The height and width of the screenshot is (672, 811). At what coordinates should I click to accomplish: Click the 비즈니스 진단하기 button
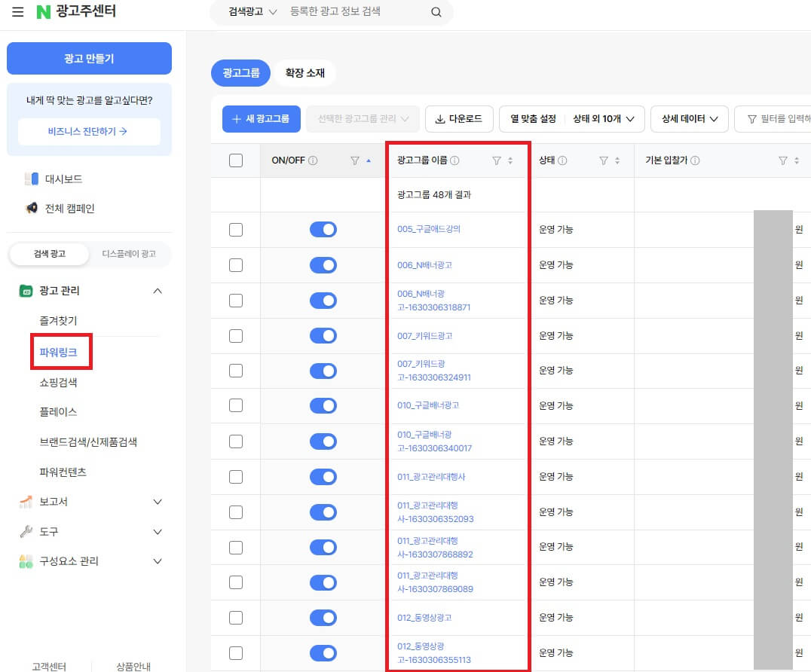pos(89,132)
